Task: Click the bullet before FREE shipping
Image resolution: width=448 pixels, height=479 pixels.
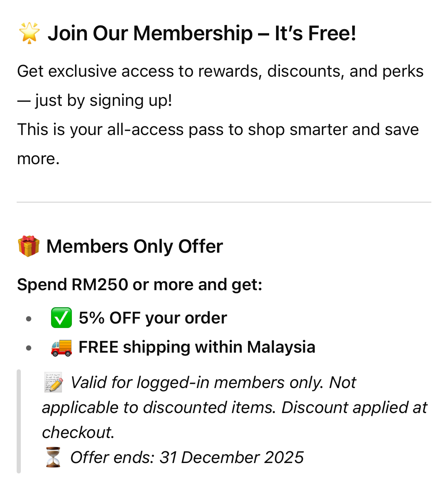Action: click(29, 347)
